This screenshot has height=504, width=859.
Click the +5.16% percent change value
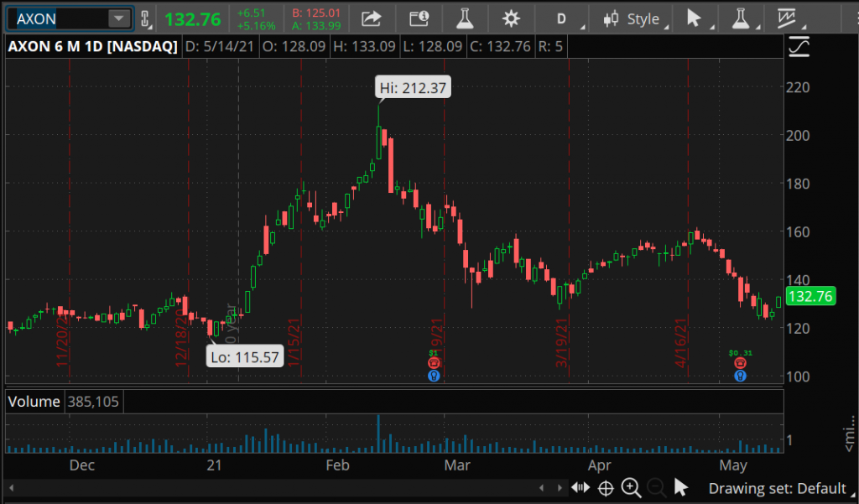[x=256, y=26]
